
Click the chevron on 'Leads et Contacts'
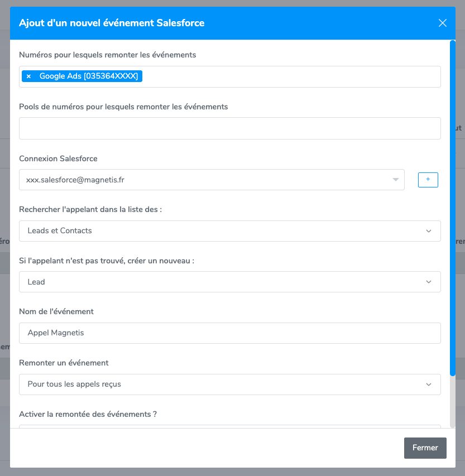pos(429,231)
